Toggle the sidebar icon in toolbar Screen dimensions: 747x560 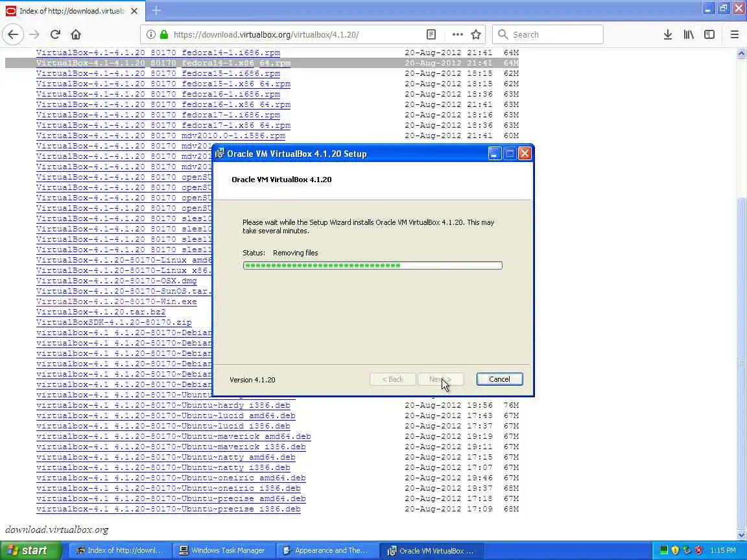[x=709, y=34]
